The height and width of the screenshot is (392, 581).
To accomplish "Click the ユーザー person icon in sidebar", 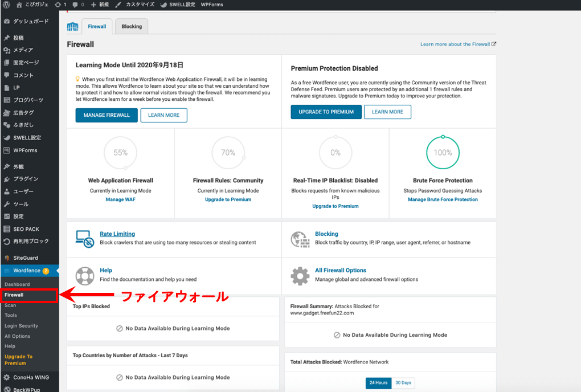I will pyautogui.click(x=7, y=191).
